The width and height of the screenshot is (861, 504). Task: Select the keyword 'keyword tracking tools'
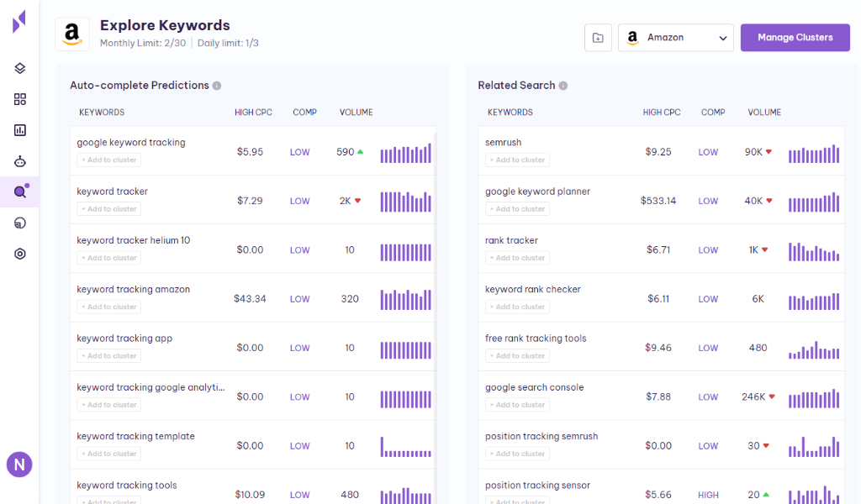click(x=127, y=486)
